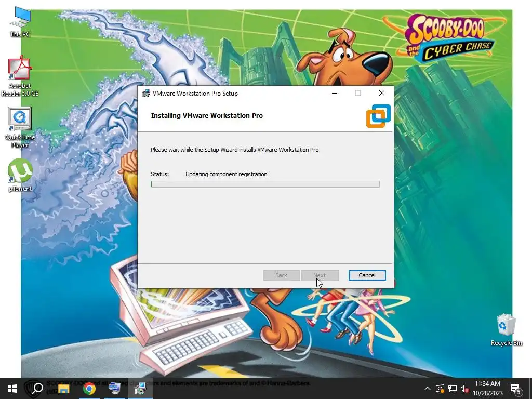Show hidden tray icons chevron
532x399 pixels.
pyautogui.click(x=428, y=389)
